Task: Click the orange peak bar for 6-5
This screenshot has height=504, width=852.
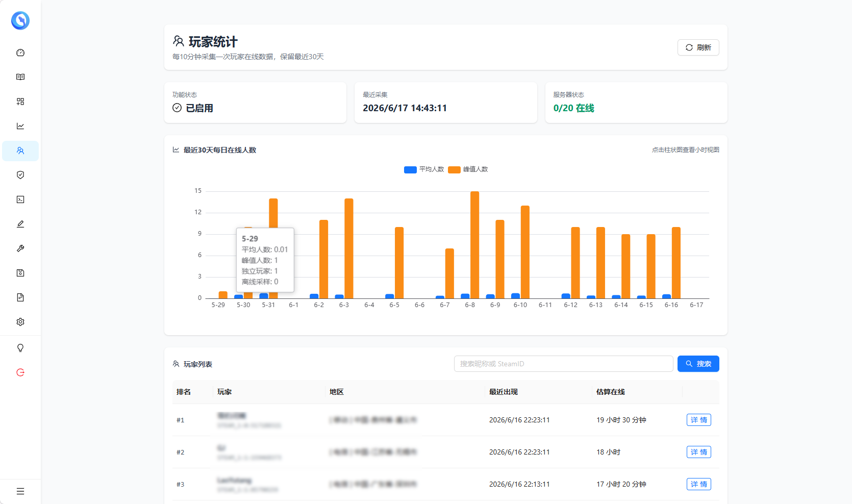Action: click(399, 263)
